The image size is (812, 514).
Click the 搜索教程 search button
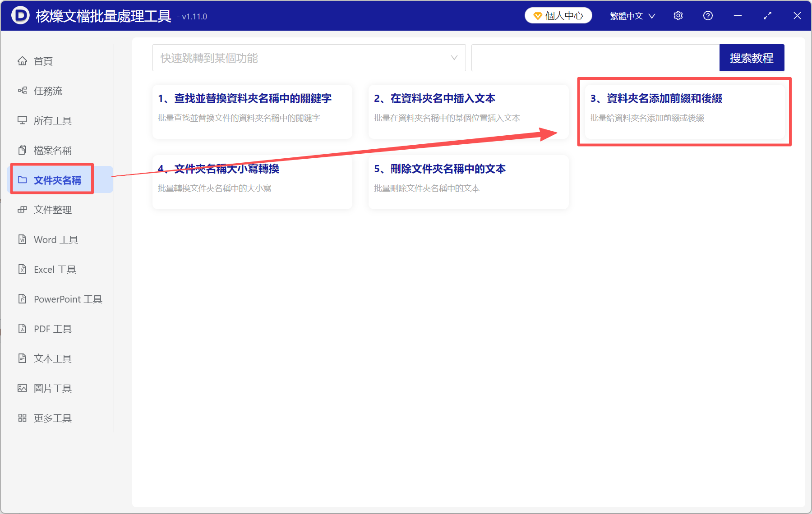752,58
